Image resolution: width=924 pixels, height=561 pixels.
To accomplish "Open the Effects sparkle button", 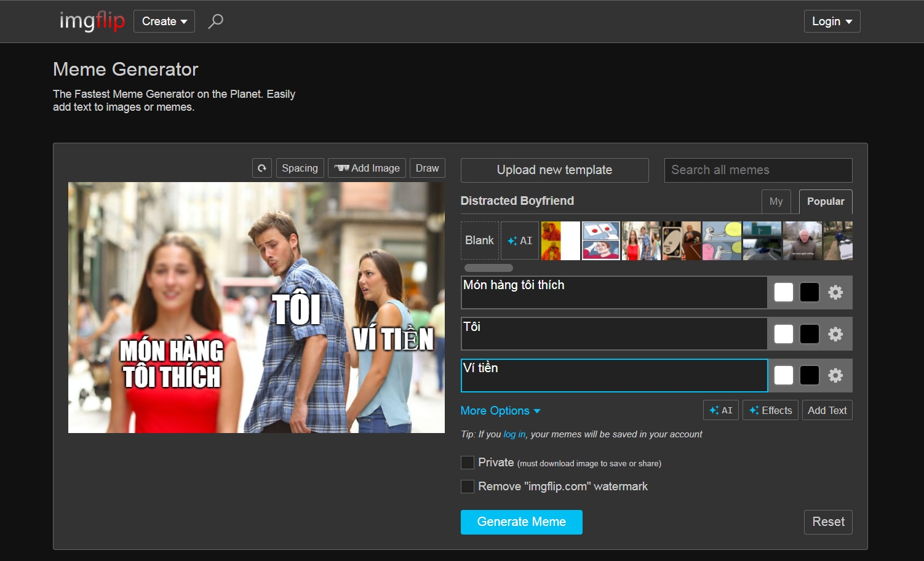I will click(770, 410).
